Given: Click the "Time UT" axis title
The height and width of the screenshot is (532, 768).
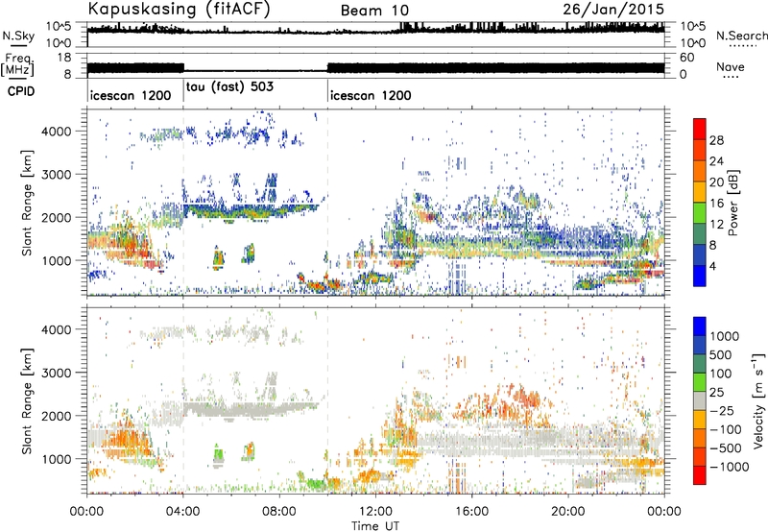Looking at the screenshot, I should pos(375,526).
